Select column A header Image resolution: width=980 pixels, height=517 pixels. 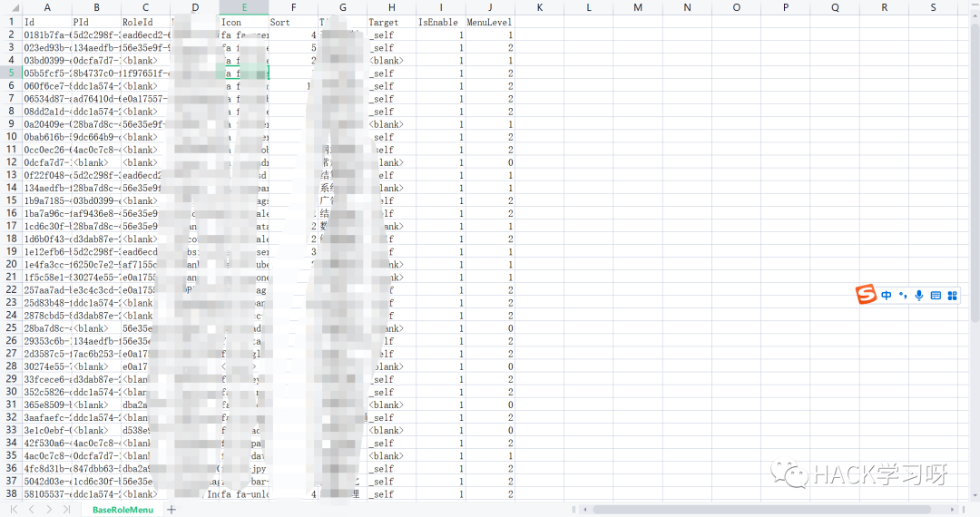[46, 7]
